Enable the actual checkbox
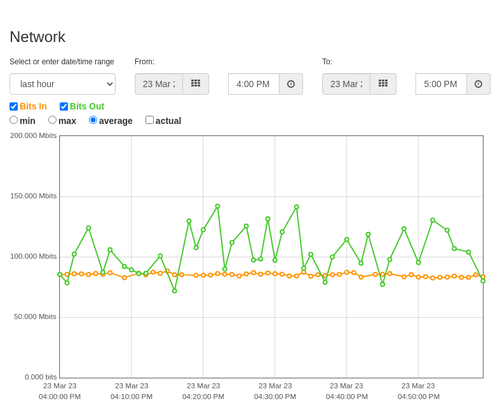500x403 pixels. 150,120
